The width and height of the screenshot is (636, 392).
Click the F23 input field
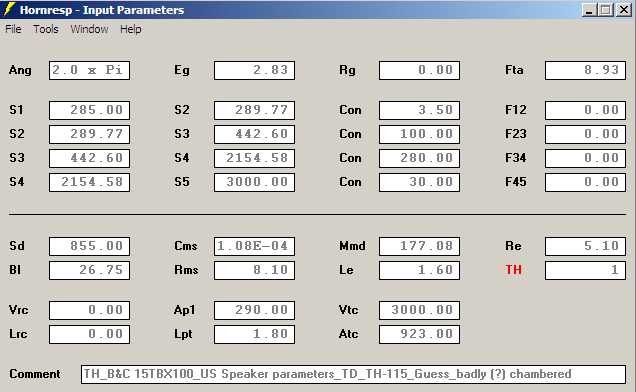(x=585, y=134)
